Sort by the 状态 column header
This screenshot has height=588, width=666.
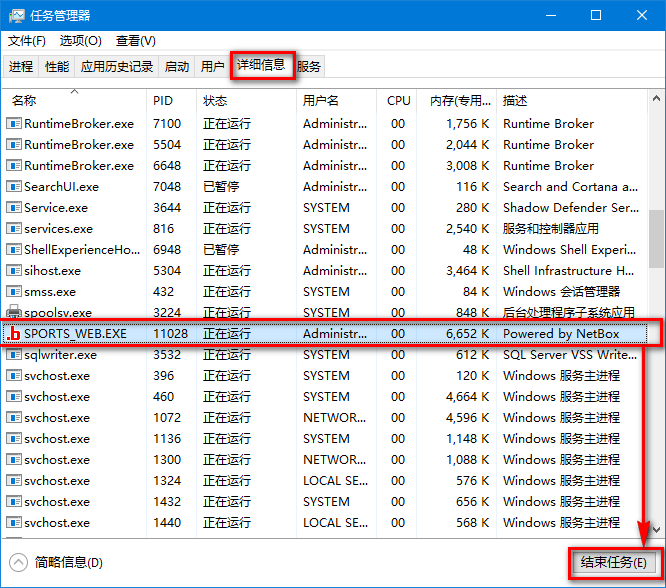(246, 101)
